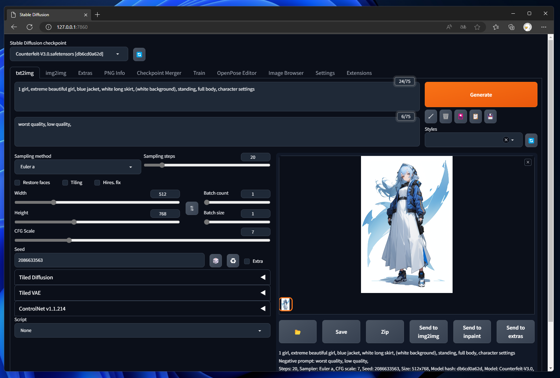This screenshot has height=378, width=560.
Task: Click the Read aloud icon in address bar
Action: click(x=449, y=27)
